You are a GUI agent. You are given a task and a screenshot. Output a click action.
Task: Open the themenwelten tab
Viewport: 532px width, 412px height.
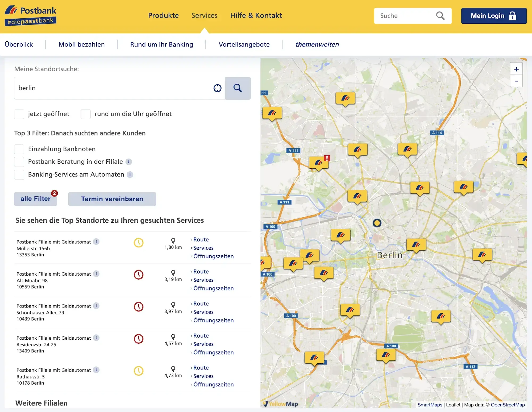pyautogui.click(x=317, y=44)
